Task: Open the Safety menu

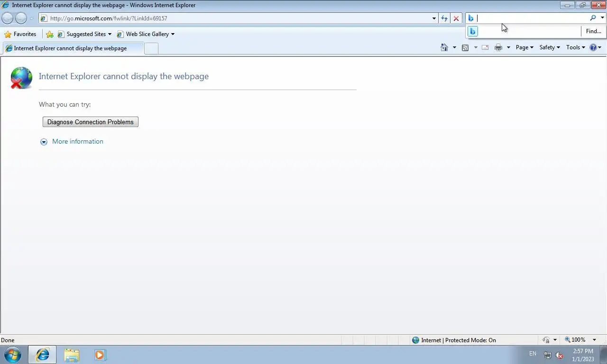Action: [x=550, y=47]
